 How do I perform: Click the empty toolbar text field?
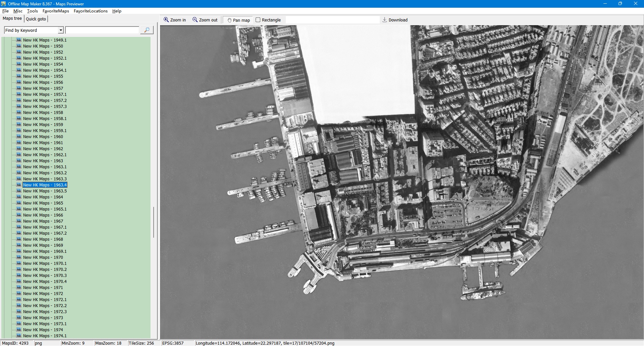coord(332,20)
